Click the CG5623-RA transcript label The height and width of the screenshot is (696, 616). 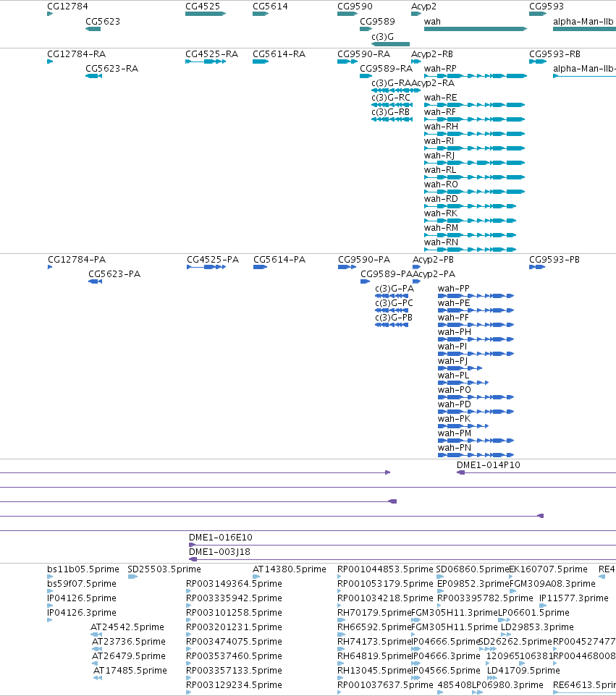click(112, 68)
